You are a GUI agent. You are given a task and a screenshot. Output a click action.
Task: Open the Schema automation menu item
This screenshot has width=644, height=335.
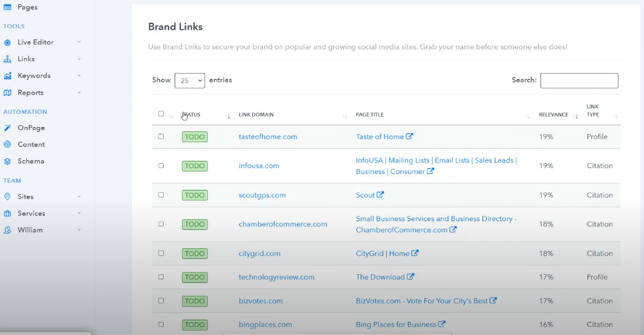point(31,161)
